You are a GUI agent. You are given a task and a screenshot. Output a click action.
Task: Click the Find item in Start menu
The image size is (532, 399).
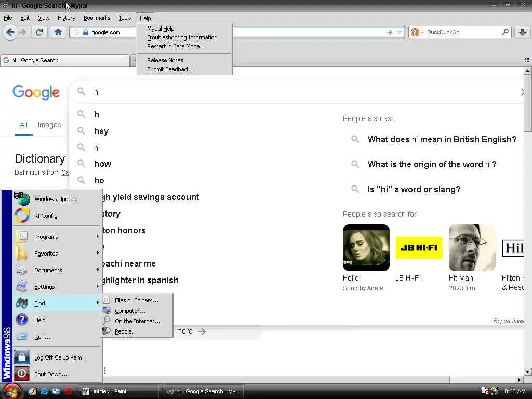coord(57,303)
